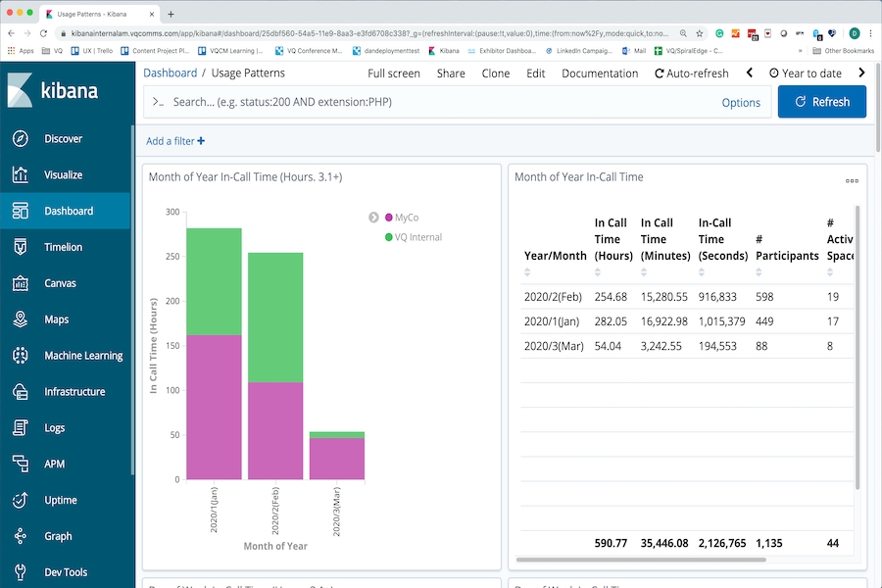882x588 pixels.
Task: Open the Other Bookmarks folder
Action: tap(843, 51)
